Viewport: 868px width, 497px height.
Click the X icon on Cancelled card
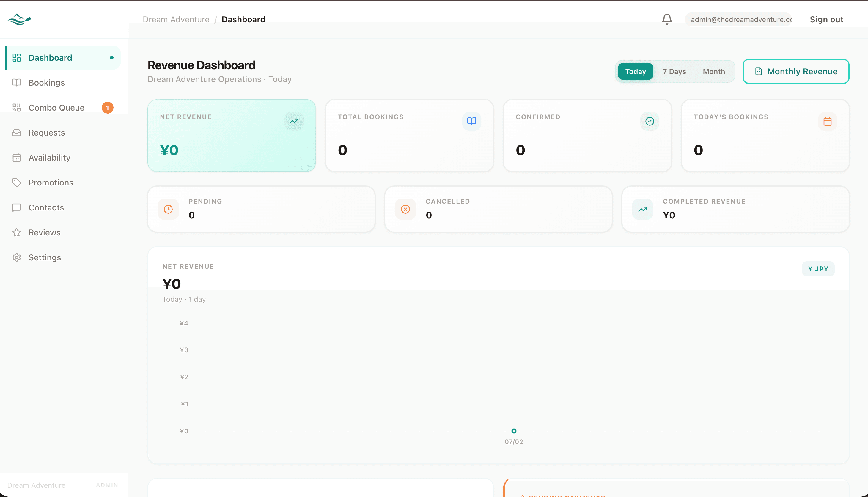tap(405, 209)
